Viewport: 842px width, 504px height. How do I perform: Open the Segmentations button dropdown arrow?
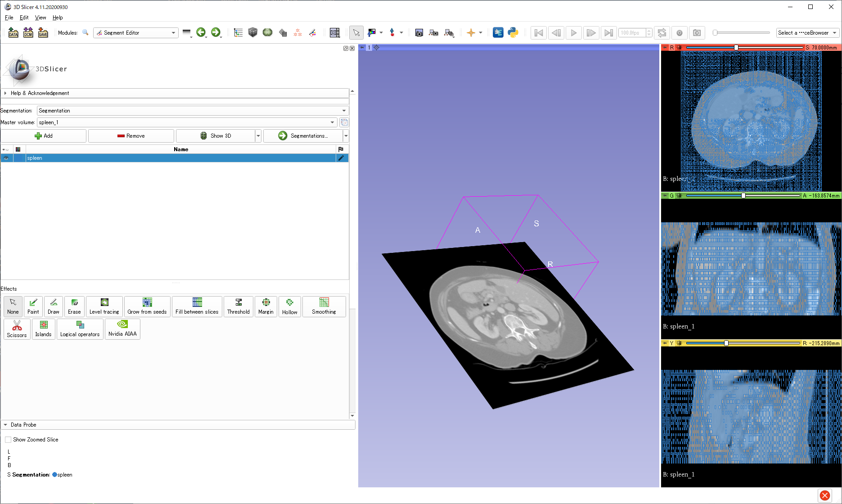click(x=346, y=136)
